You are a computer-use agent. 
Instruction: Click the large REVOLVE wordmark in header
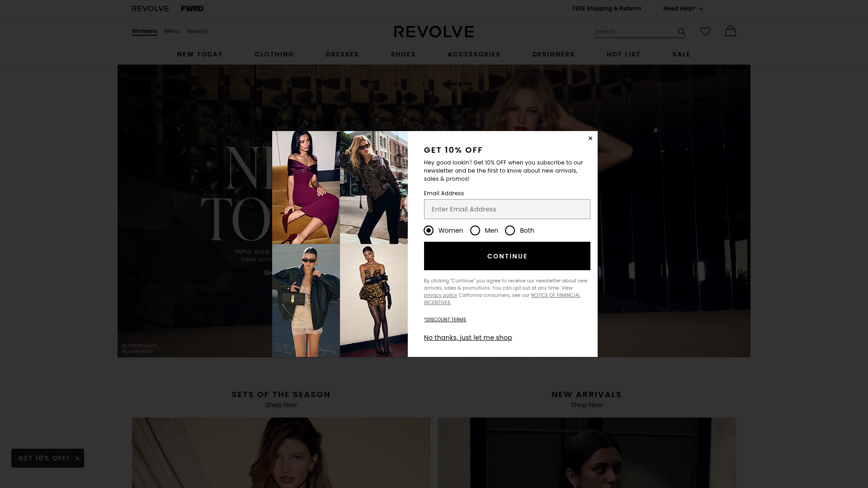tap(434, 31)
